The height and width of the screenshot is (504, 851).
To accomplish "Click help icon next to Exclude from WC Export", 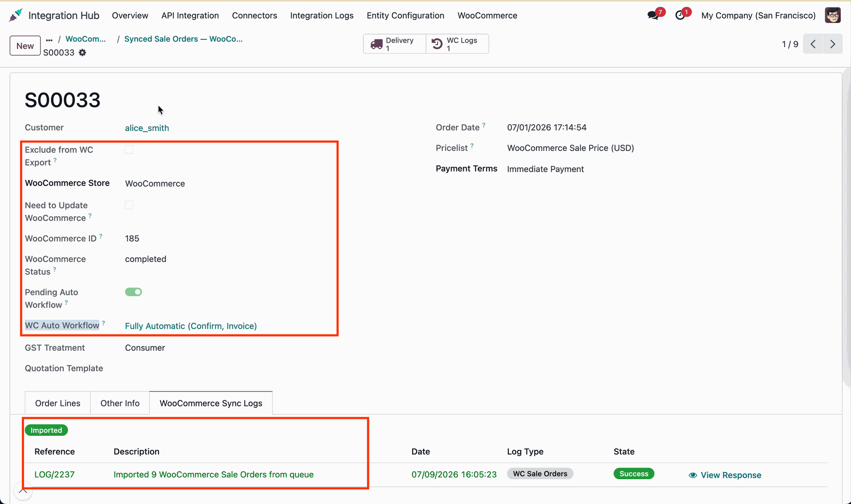I will pos(55,160).
